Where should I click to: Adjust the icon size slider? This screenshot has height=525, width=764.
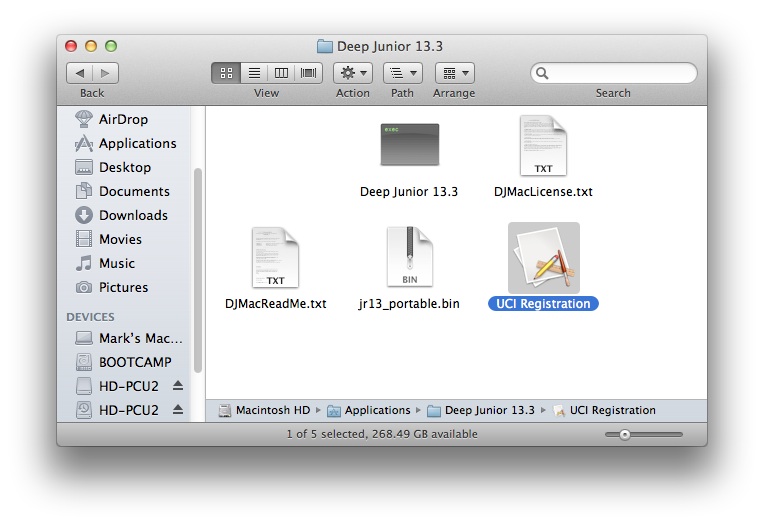click(x=625, y=434)
